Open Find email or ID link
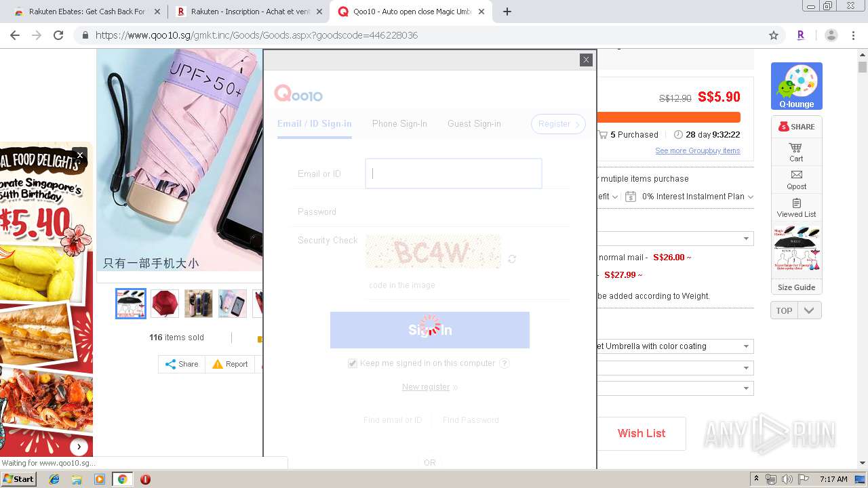 [x=393, y=420]
